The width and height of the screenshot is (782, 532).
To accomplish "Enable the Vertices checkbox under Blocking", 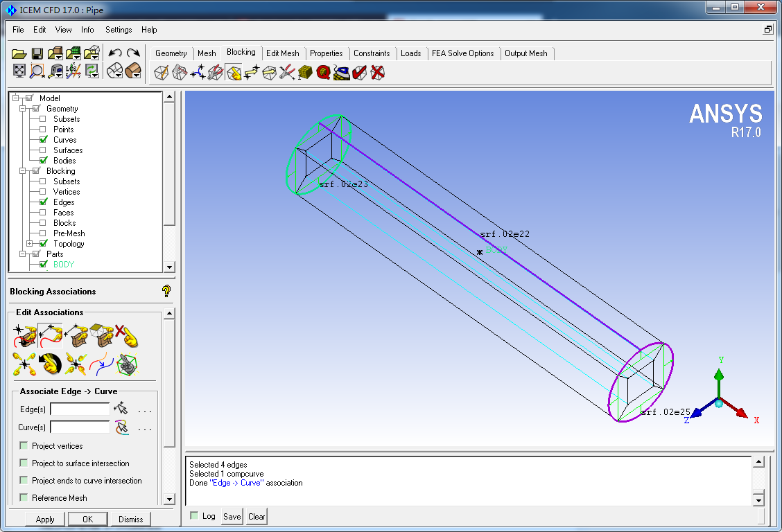I will 43,192.
